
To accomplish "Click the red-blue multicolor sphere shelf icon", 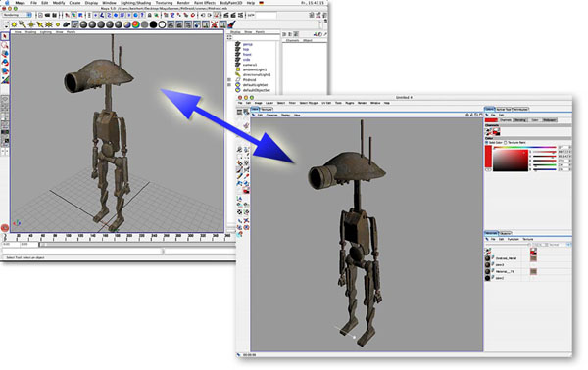I will [136, 24].
